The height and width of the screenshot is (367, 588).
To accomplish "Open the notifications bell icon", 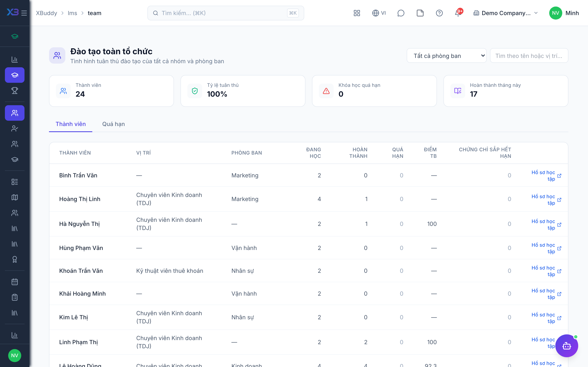I will click(458, 13).
